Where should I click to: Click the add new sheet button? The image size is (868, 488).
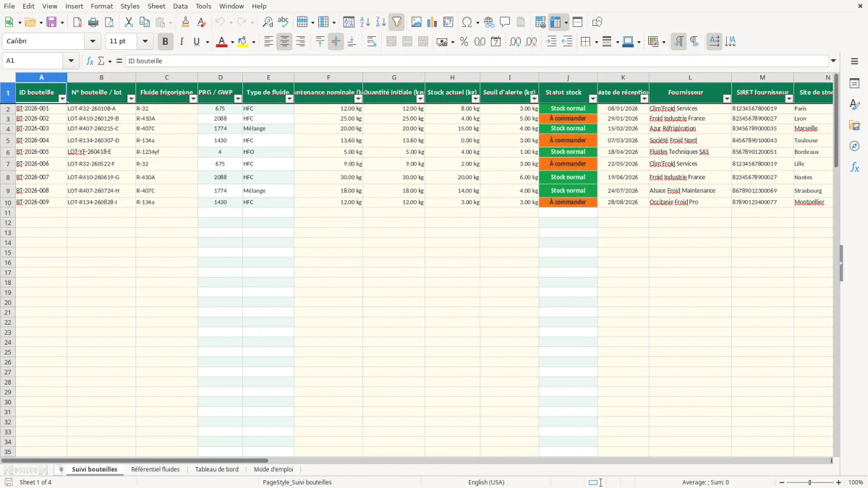(61, 469)
